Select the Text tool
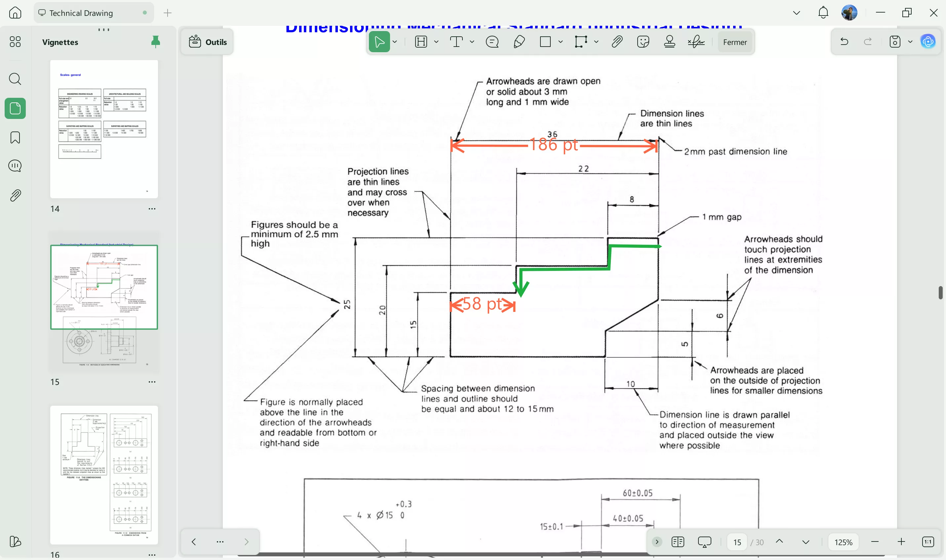946x560 pixels. click(x=457, y=42)
